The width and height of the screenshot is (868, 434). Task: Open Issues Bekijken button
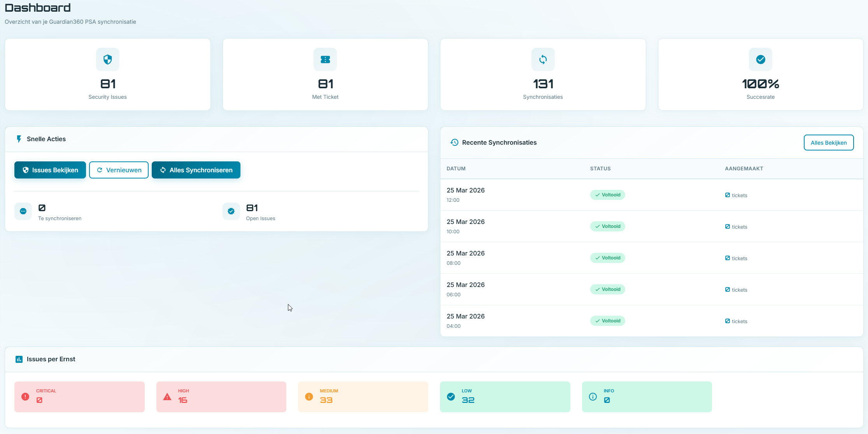click(50, 170)
